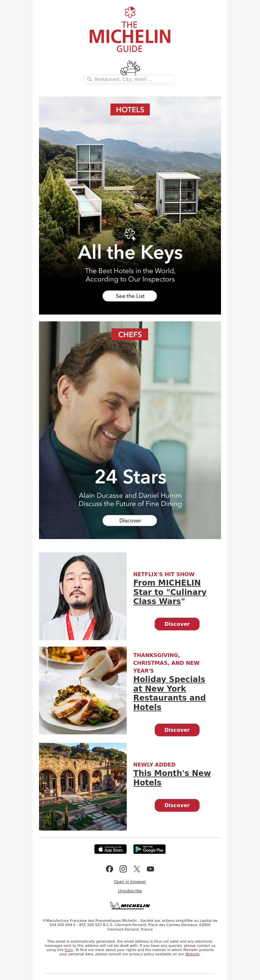Open the Instagram social icon

point(123,869)
